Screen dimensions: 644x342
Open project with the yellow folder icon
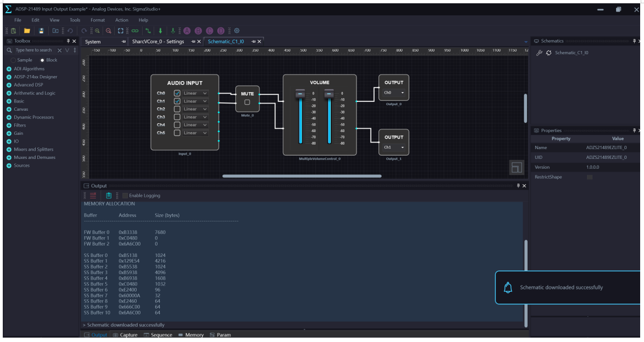click(27, 31)
